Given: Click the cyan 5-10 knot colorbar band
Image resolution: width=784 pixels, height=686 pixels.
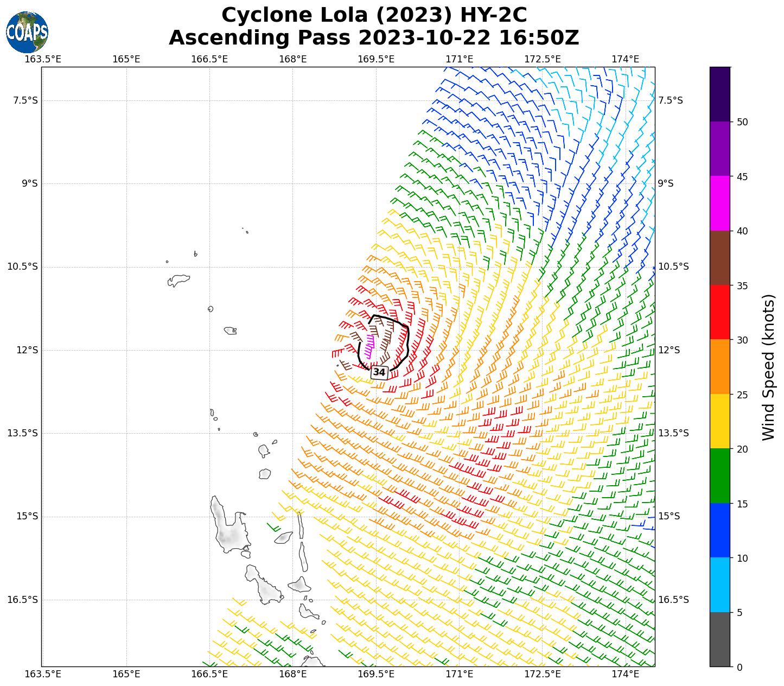Looking at the screenshot, I should [720, 585].
